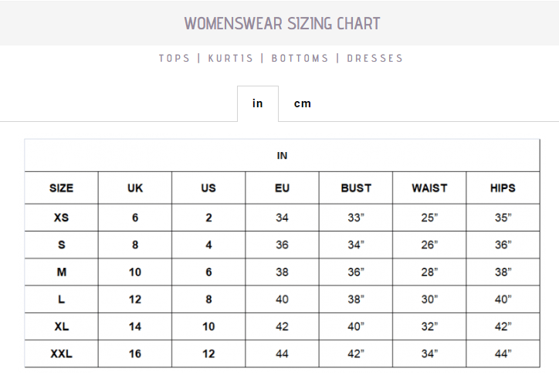Viewport: 559px width, 392px height.
Task: Click the Womenswear Sizing Chart heading
Action: pos(282,23)
